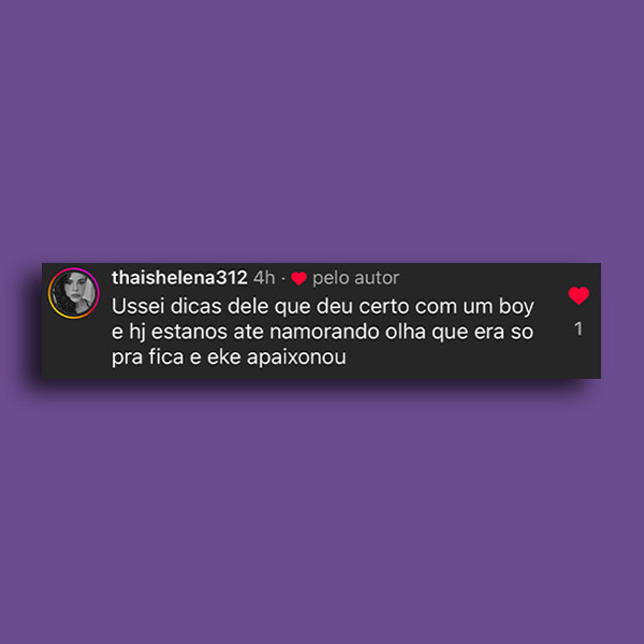
Task: Click the pelo autor label
Action: [356, 278]
